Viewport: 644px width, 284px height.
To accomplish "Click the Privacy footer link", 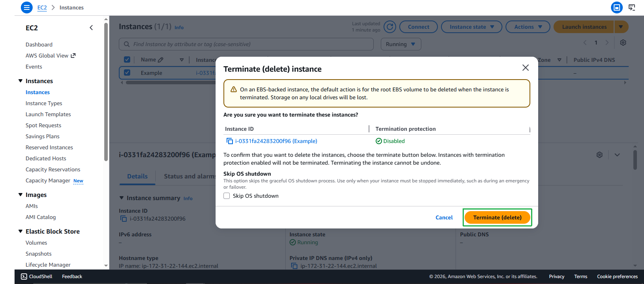I will (x=557, y=277).
